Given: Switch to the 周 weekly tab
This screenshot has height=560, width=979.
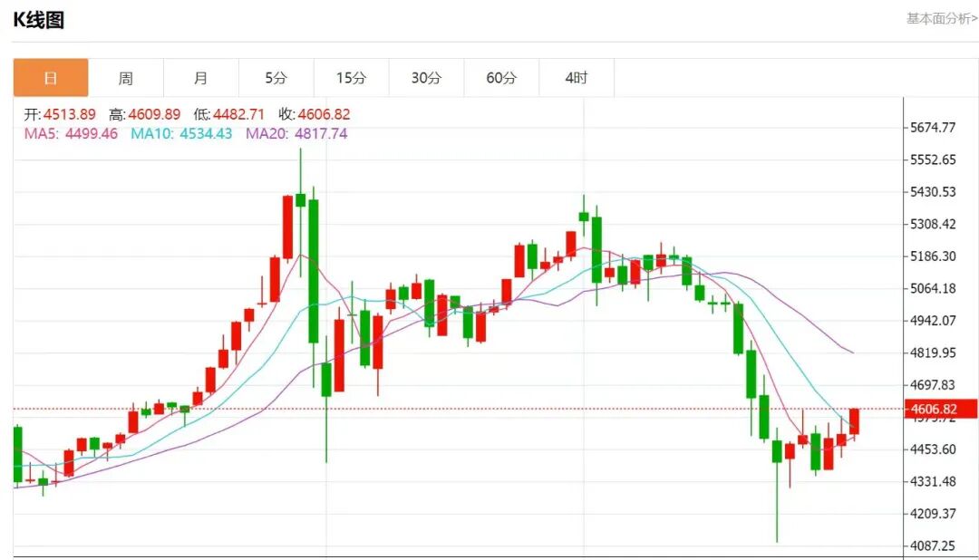Looking at the screenshot, I should pos(125,78).
